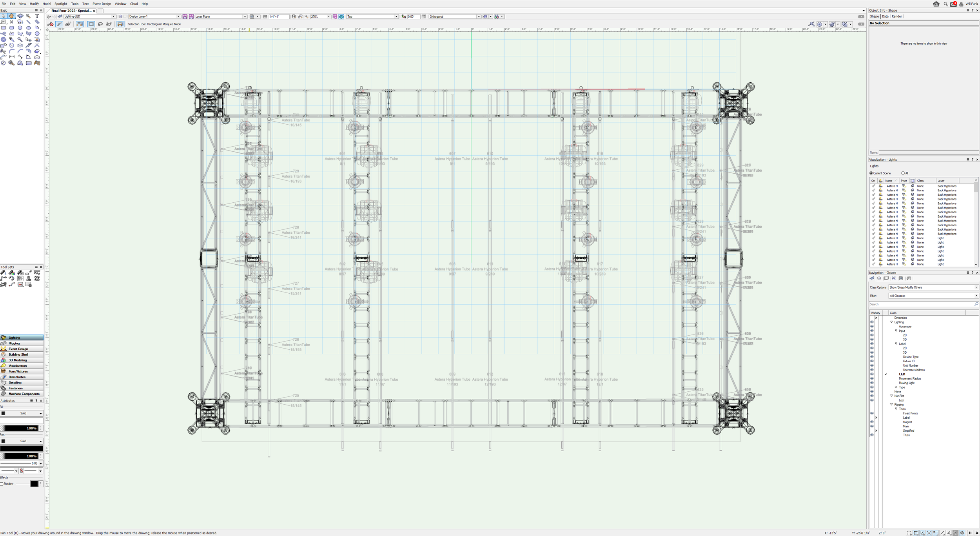This screenshot has width=980, height=536.
Task: Pick the Flyover tool icon
Action: (x=20, y=16)
